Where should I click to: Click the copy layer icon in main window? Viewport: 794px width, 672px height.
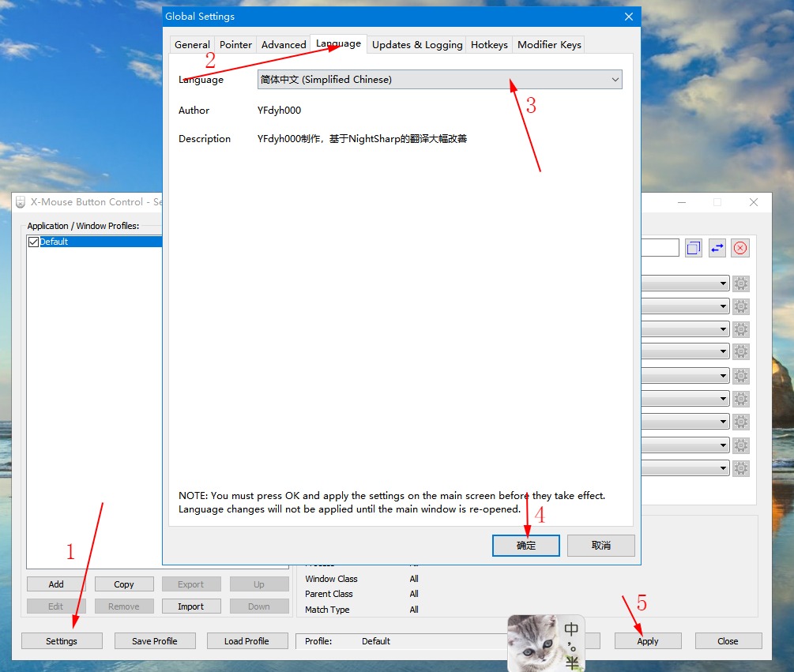coord(694,248)
